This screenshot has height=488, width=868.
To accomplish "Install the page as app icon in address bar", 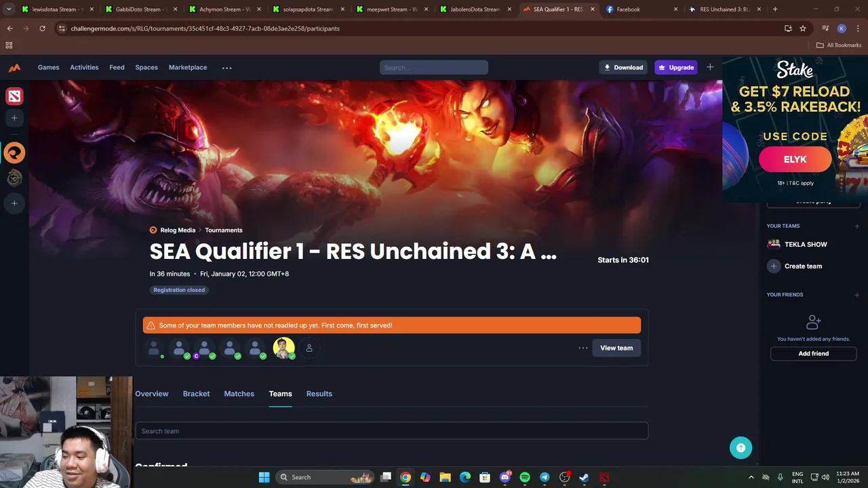I will click(788, 28).
